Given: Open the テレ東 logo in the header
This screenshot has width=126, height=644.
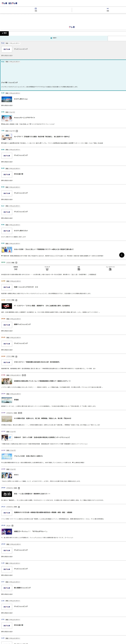Looking at the screenshot, I should click(4, 3).
